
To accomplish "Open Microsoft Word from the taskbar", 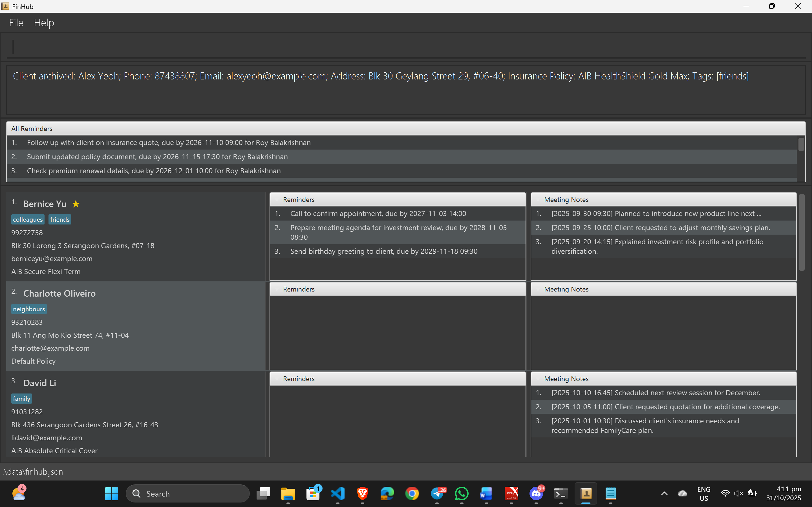I will (487, 493).
